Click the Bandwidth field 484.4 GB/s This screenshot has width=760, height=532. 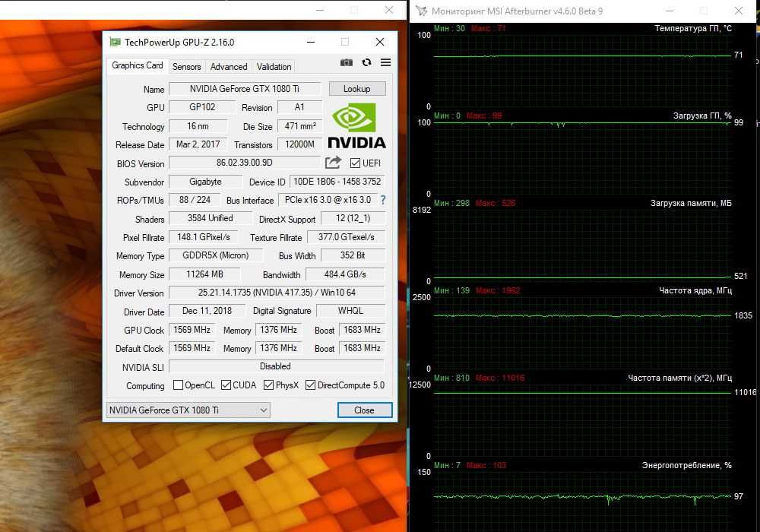click(345, 274)
